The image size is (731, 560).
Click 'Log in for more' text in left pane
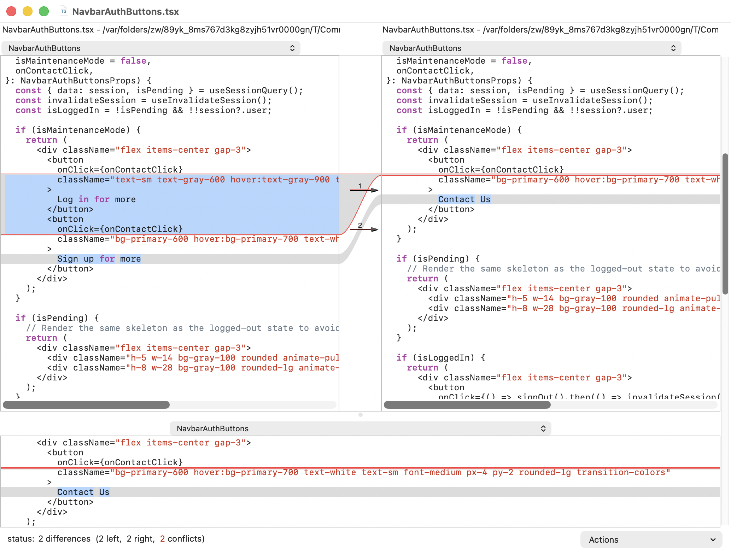point(97,199)
